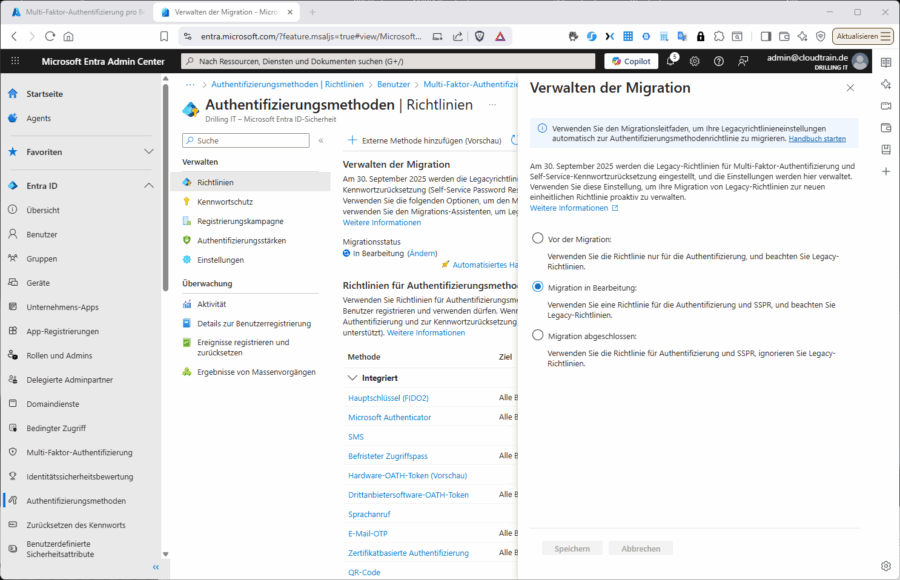This screenshot has width=900, height=580.
Task: Open the Zertifikatbasierte Authentifizierung method
Action: click(408, 553)
